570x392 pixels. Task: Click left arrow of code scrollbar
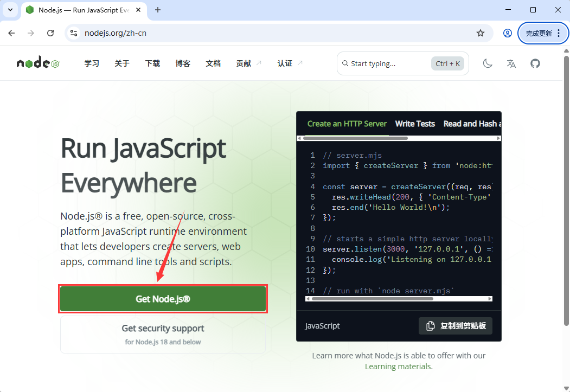point(308,299)
